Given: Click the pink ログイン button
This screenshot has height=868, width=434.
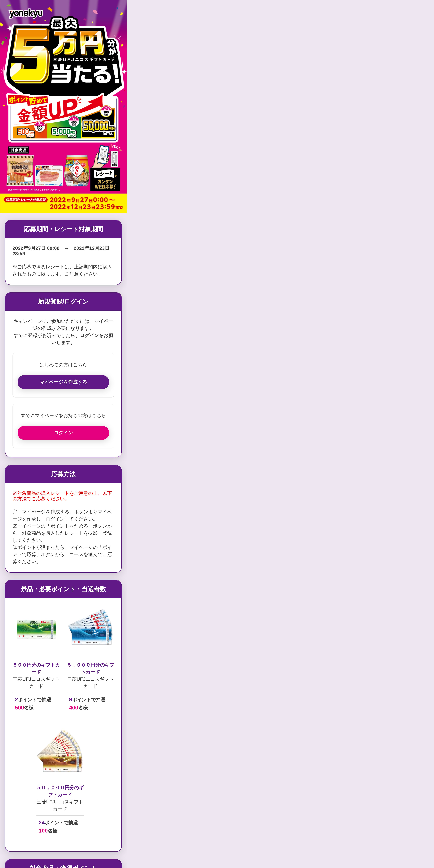Looking at the screenshot, I should tap(63, 433).
